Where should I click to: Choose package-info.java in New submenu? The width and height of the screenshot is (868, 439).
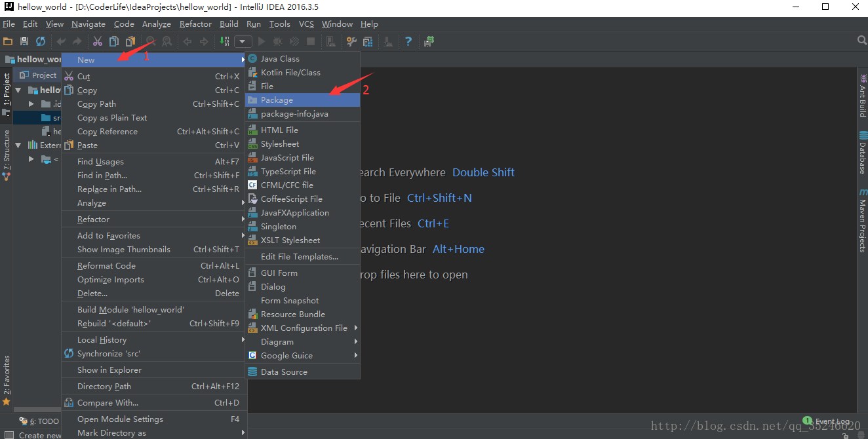(x=303, y=114)
